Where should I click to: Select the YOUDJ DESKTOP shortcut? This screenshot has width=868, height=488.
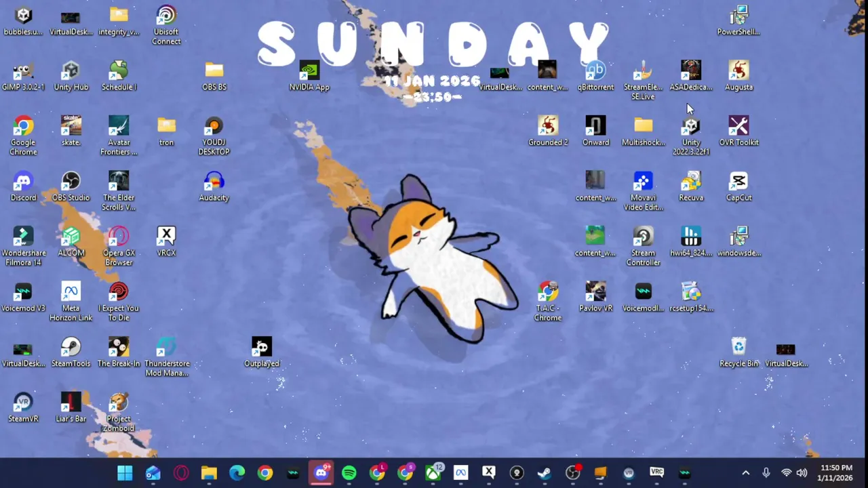click(214, 136)
